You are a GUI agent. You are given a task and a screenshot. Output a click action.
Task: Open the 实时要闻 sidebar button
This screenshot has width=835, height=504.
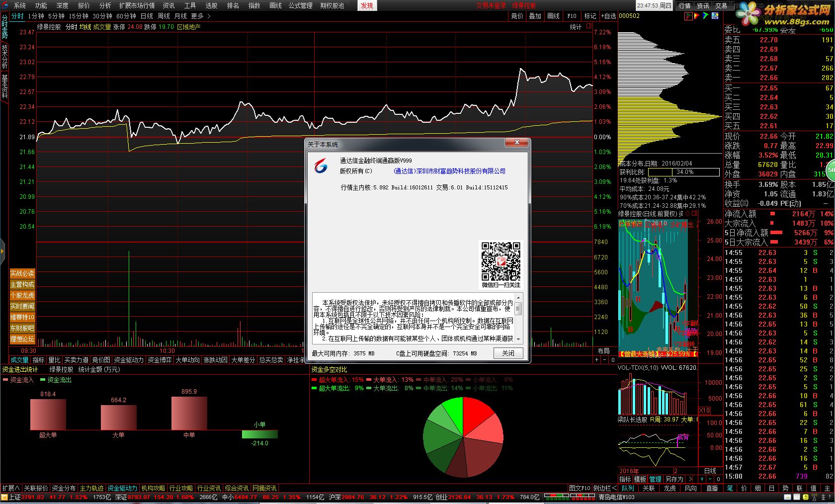point(22,306)
